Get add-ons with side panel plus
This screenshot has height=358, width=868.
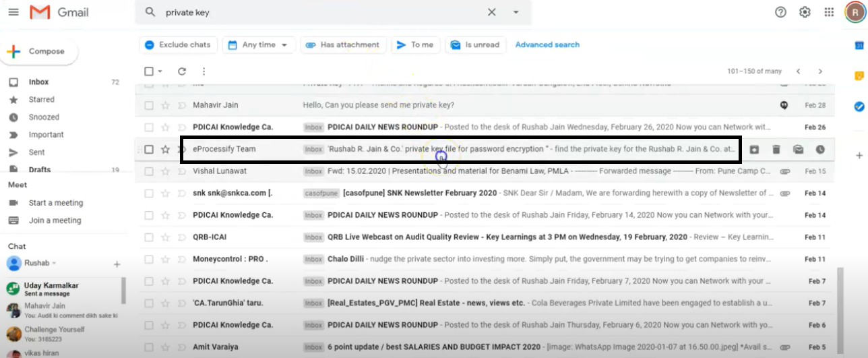859,155
